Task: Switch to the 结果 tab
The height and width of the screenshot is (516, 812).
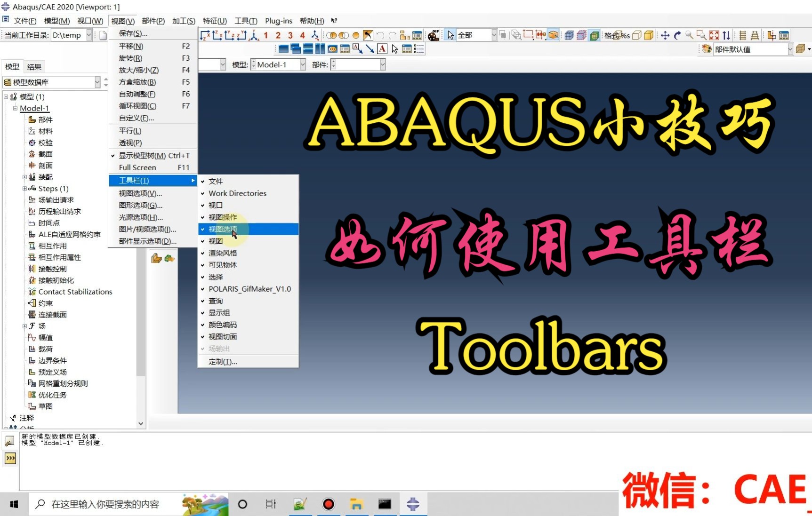Action: (x=34, y=66)
